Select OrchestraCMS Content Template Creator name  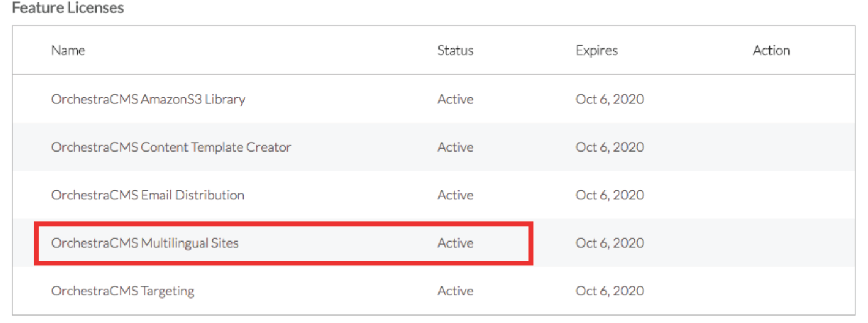[x=171, y=147]
